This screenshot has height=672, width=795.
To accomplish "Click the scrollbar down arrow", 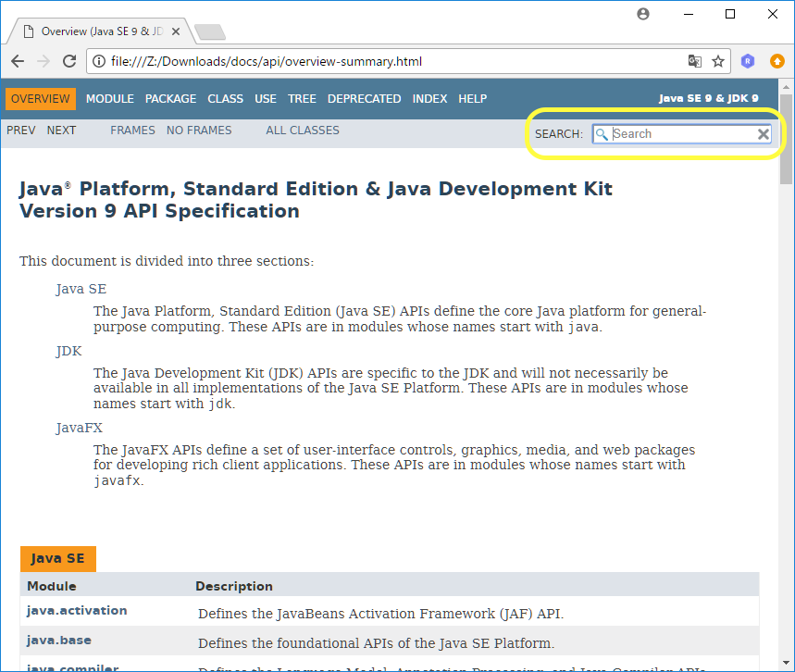I will point(786,663).
